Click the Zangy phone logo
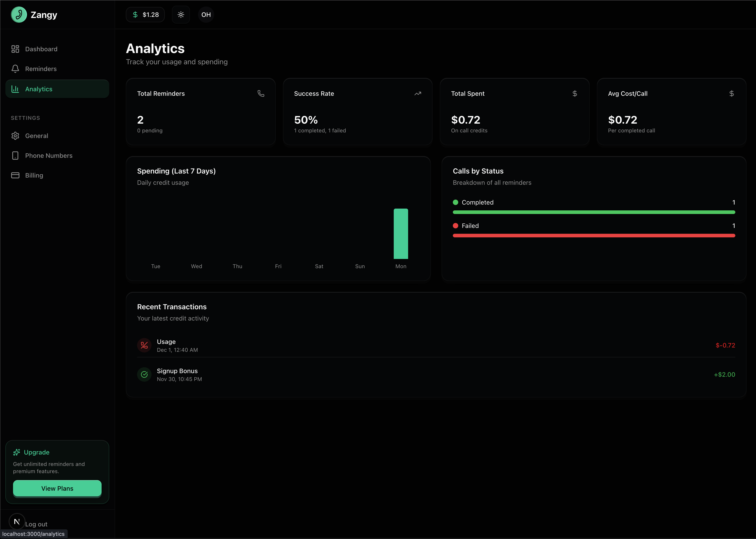Image resolution: width=756 pixels, height=539 pixels. click(19, 15)
